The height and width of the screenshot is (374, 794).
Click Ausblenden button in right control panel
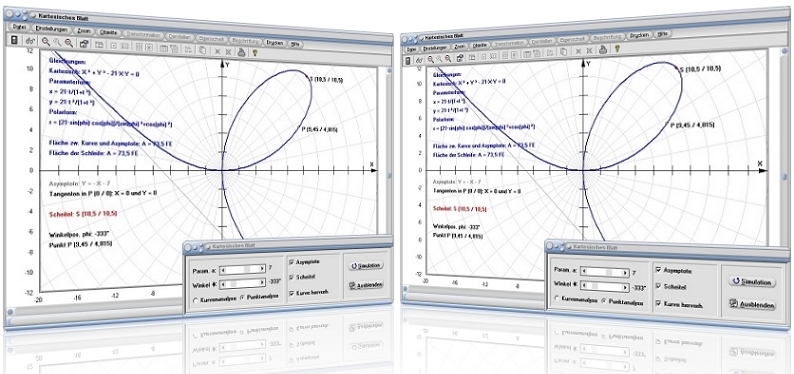coord(752,304)
